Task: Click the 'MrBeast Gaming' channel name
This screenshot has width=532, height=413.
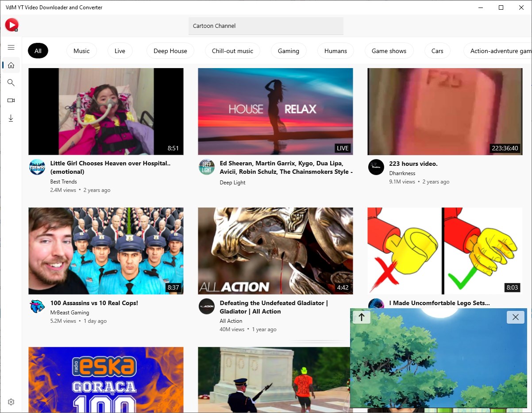Action: coord(70,313)
